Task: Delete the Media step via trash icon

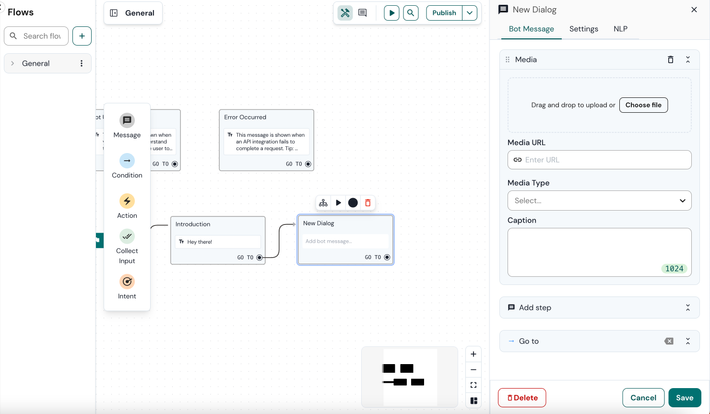Action: (670, 60)
